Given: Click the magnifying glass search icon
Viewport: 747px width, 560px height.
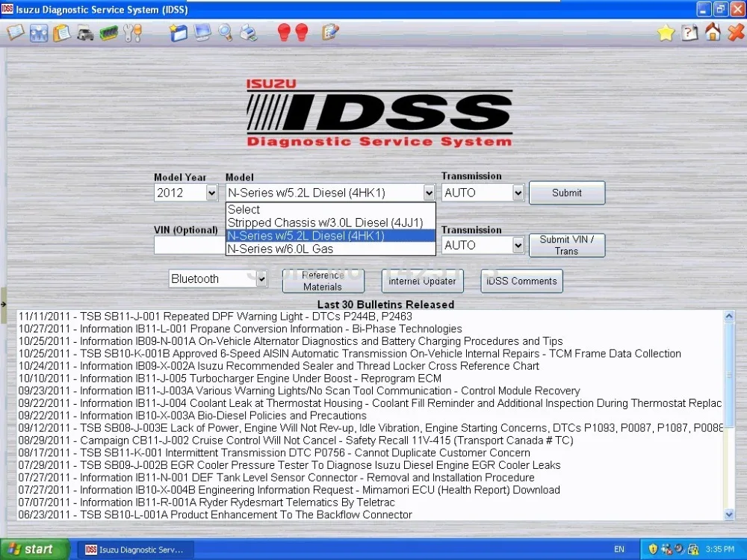Looking at the screenshot, I should [x=226, y=32].
